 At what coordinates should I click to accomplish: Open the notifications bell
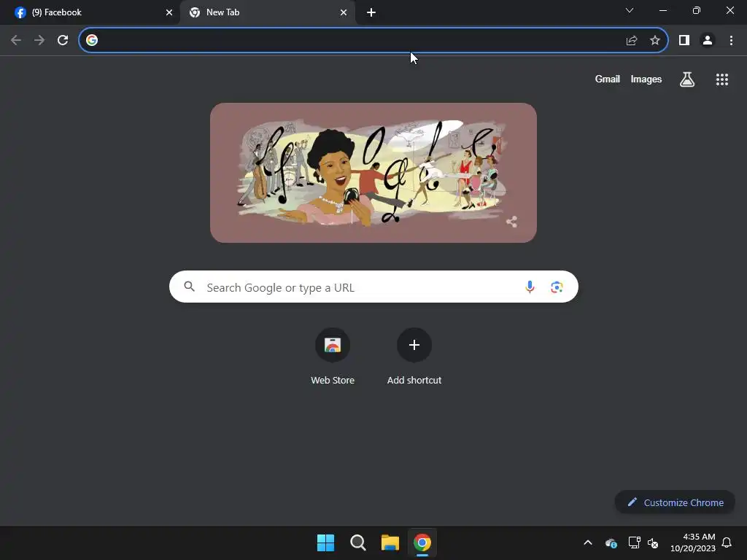(727, 542)
